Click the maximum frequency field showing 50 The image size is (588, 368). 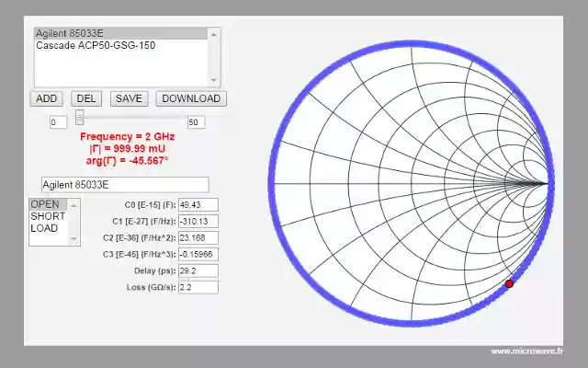pos(196,122)
